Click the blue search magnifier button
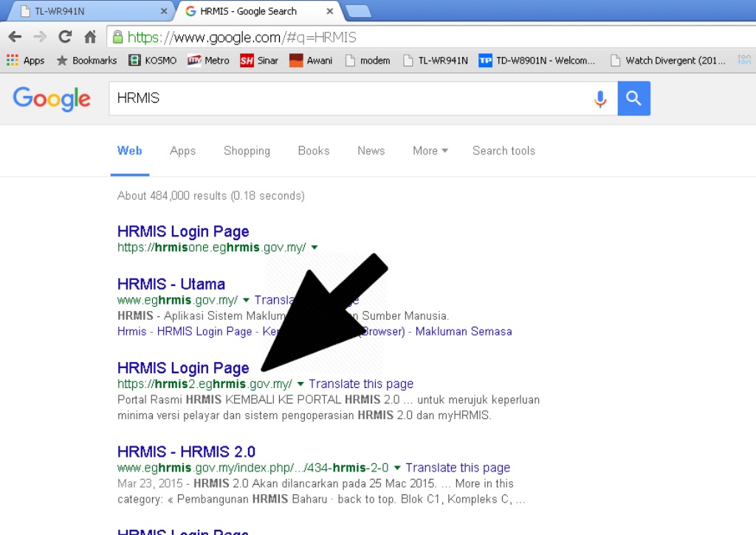This screenshot has width=756, height=535. tap(633, 98)
